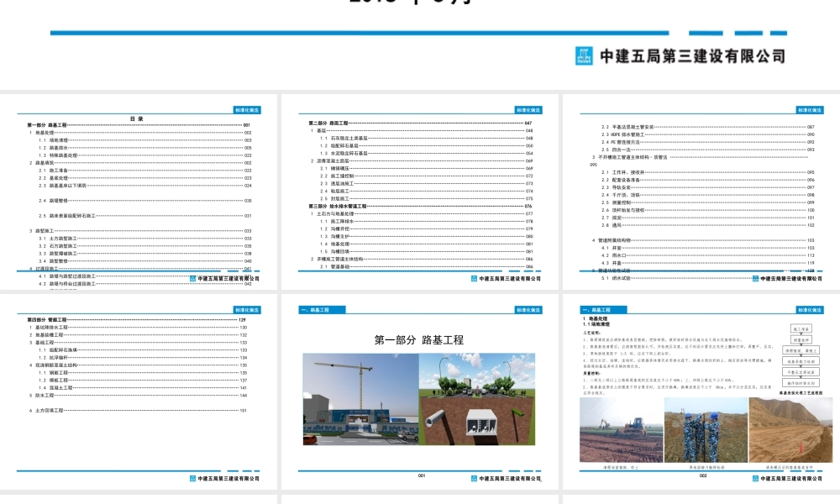Select contents row 4.1 井室
The height and width of the screenshot is (504, 840).
point(707,248)
